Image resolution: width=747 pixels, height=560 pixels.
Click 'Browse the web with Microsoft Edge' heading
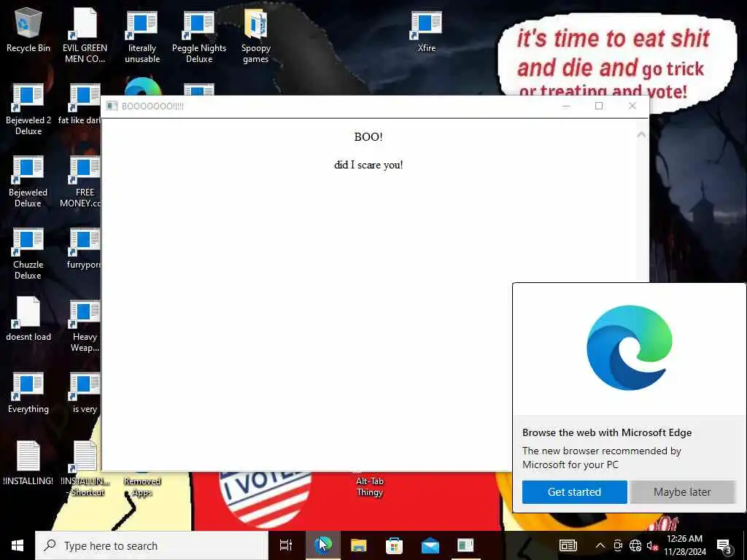607,432
